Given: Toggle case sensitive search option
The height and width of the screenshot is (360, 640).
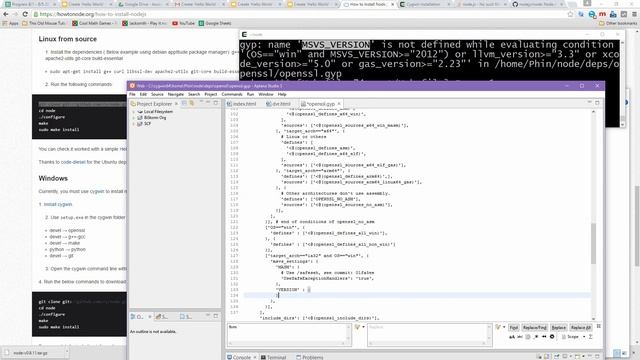Looking at the screenshot, I should [x=512, y=337].
